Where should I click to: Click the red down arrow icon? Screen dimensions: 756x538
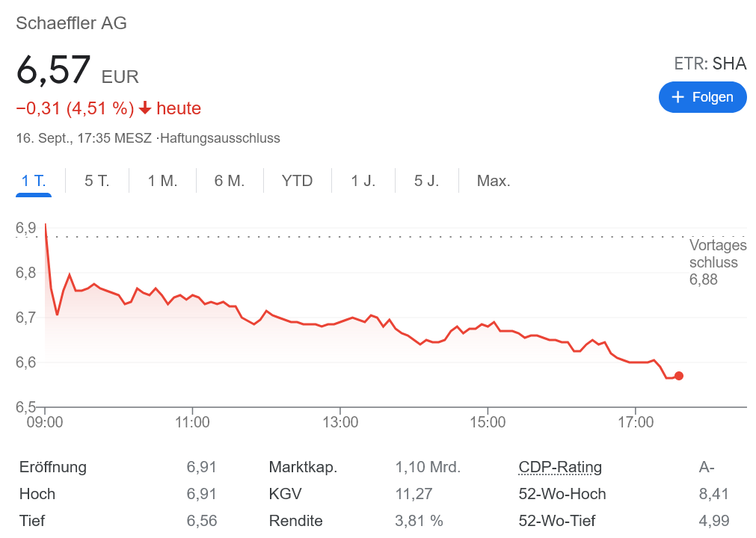click(145, 109)
